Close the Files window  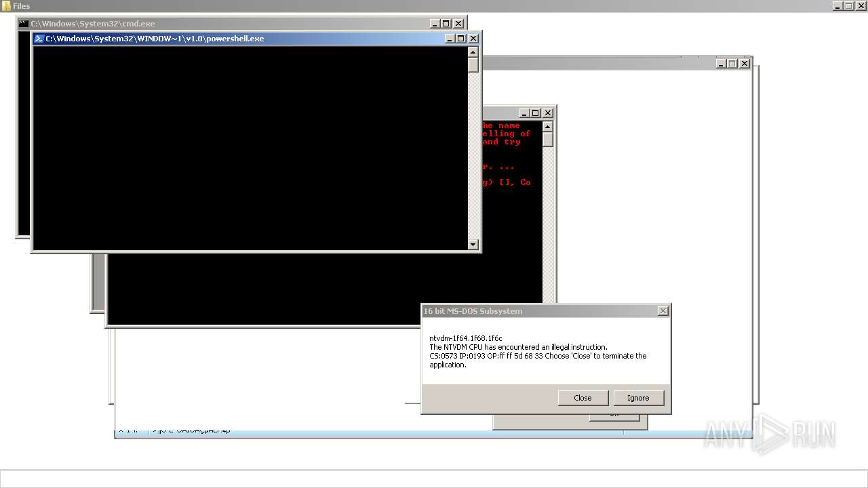click(x=861, y=5)
